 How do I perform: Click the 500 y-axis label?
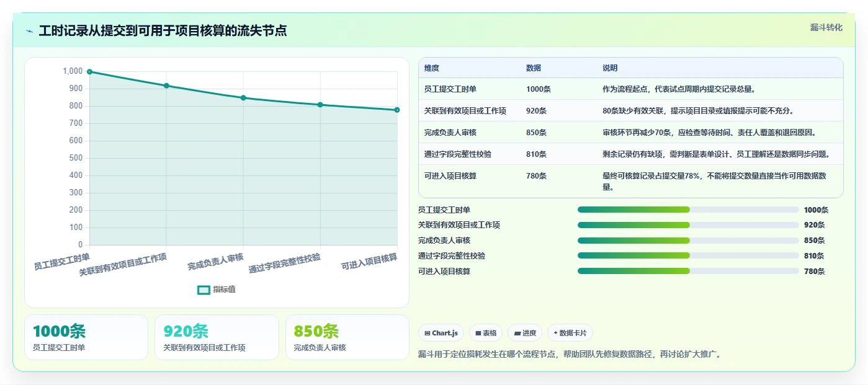click(76, 158)
